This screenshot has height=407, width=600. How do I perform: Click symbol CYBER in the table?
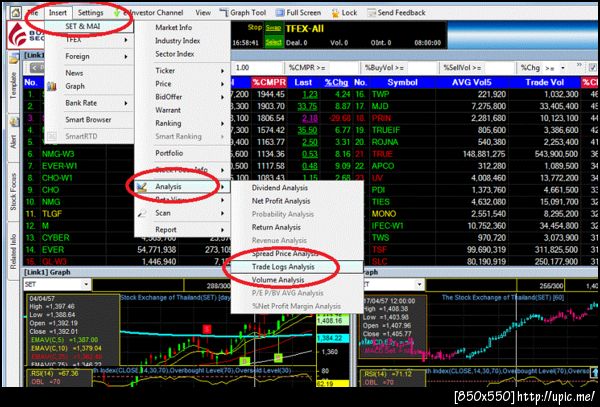point(56,238)
